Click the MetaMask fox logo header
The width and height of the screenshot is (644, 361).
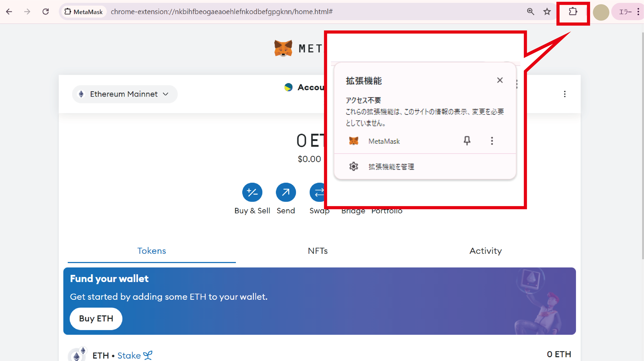(283, 48)
